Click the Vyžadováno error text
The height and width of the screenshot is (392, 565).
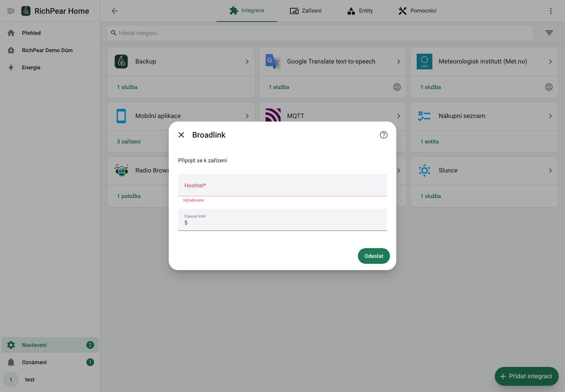[x=193, y=200]
